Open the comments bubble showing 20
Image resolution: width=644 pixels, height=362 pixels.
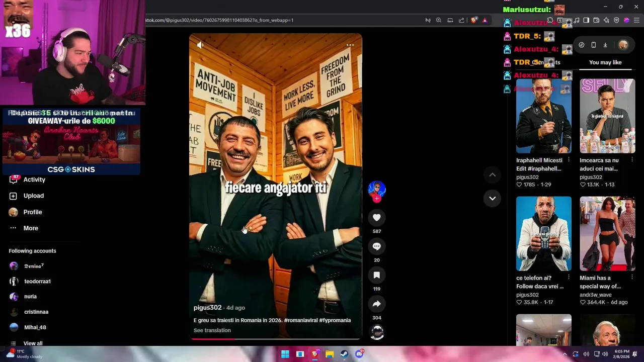[x=377, y=246]
